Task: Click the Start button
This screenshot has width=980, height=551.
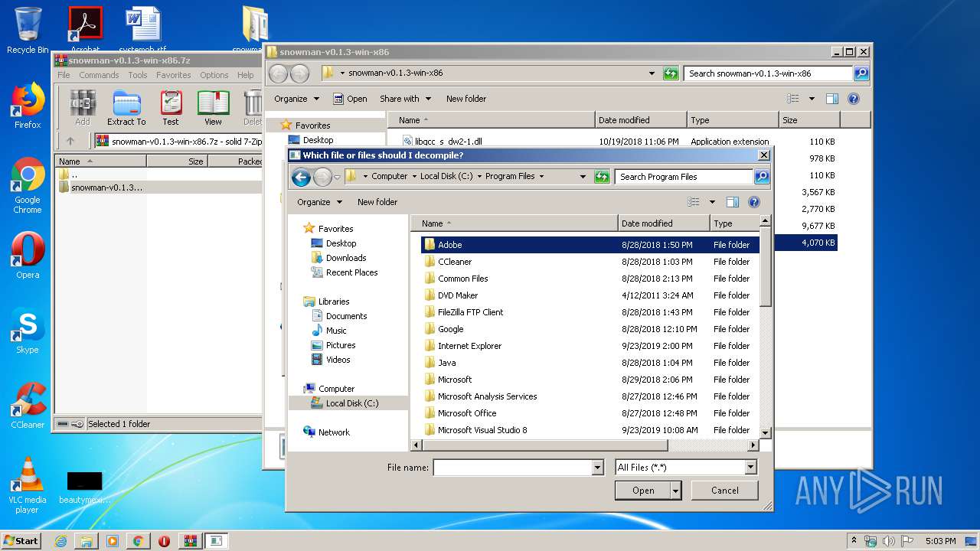Action: pyautogui.click(x=21, y=541)
